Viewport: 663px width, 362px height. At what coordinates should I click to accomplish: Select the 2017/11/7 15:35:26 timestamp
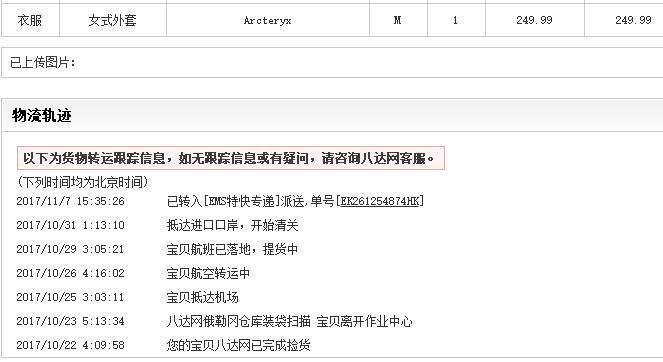pos(71,201)
